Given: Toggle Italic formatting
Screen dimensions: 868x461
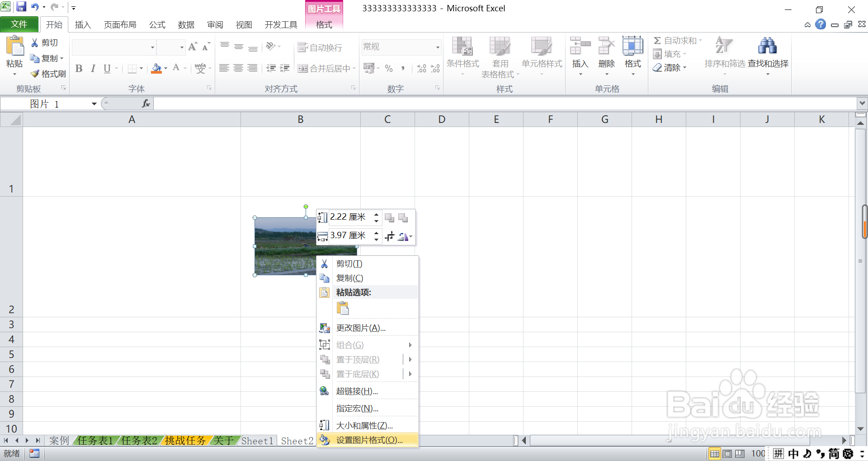Looking at the screenshot, I should tap(93, 69).
